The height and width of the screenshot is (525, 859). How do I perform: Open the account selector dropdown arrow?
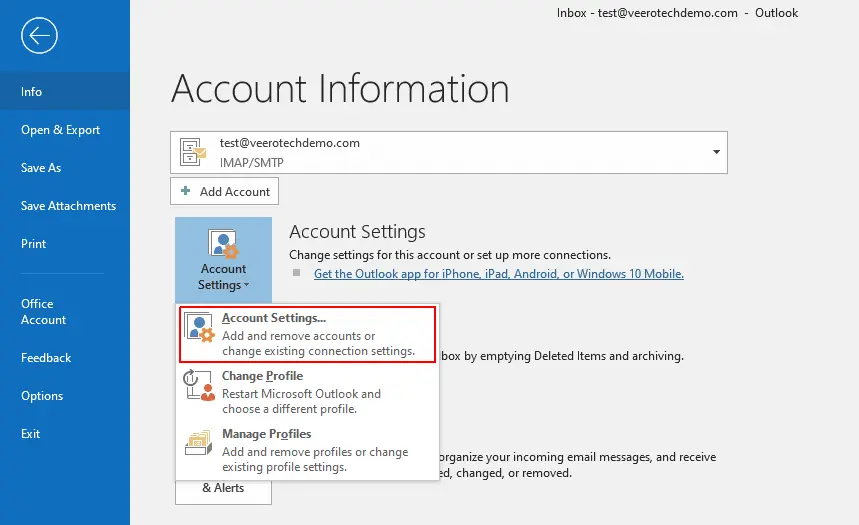coord(716,152)
